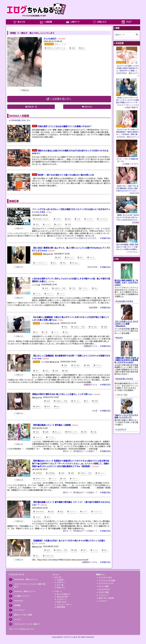Image resolution: width=146 pixels, height=644 pixels.
Task: Open お問い合わせ in the footer
Action: (62, 602)
